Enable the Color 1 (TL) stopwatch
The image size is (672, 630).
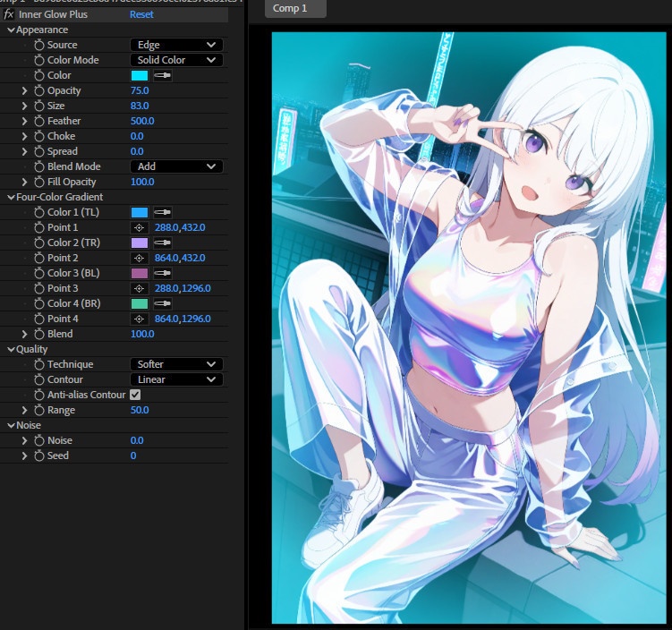39,212
